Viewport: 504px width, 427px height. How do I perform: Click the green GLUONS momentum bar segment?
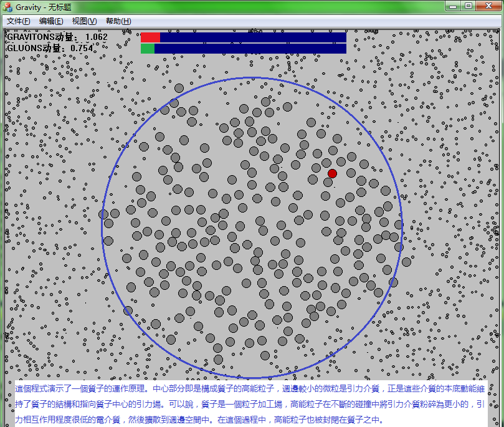click(148, 49)
